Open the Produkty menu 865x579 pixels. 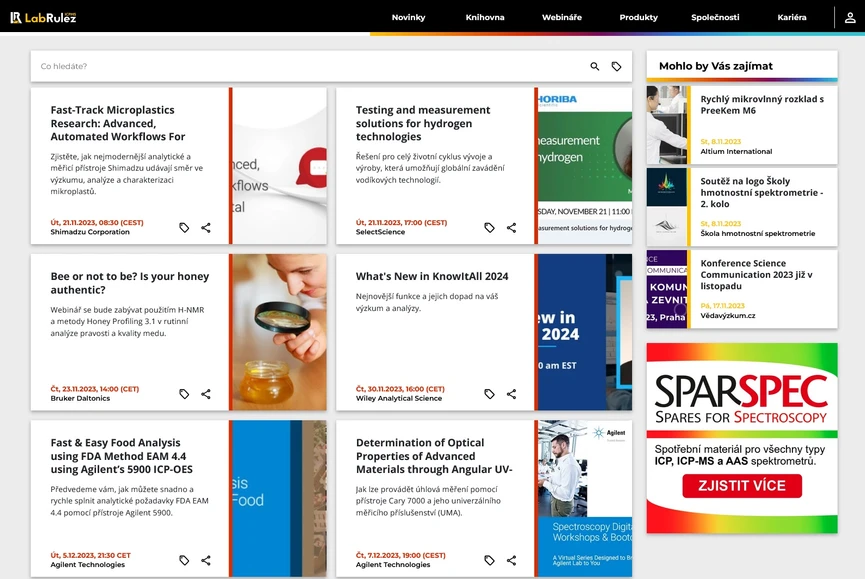[638, 17]
